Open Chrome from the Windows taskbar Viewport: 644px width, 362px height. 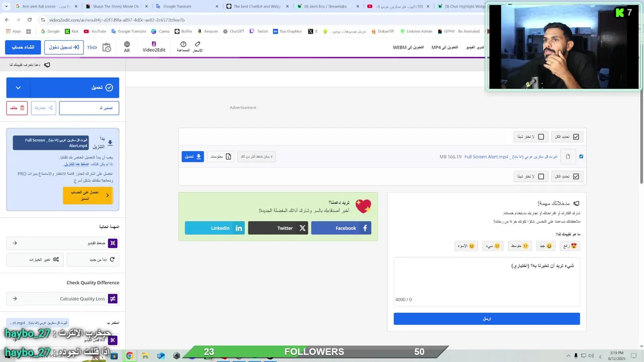[x=129, y=356]
